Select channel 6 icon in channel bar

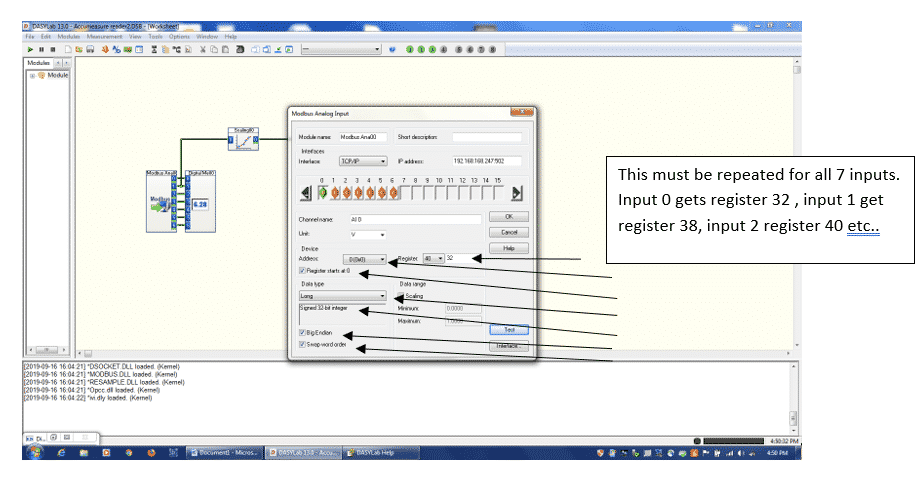[x=394, y=192]
